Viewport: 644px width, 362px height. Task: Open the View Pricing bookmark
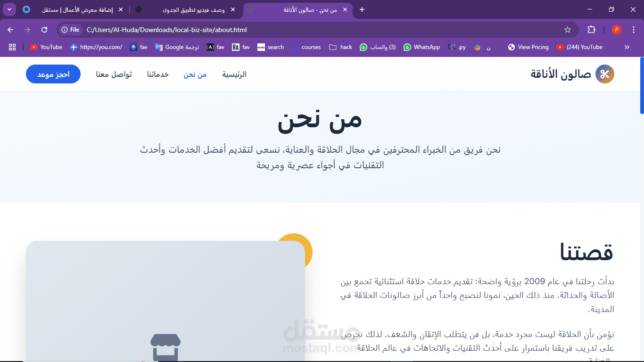[528, 47]
